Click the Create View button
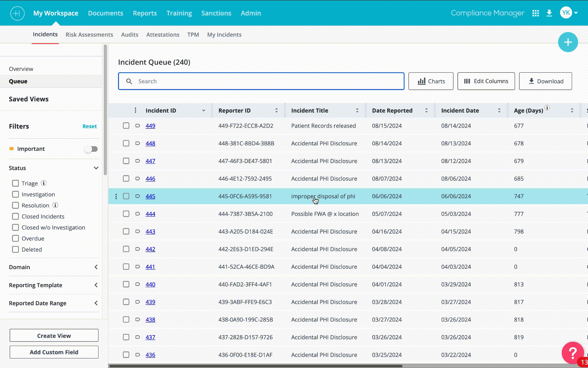588x368 pixels. [54, 336]
